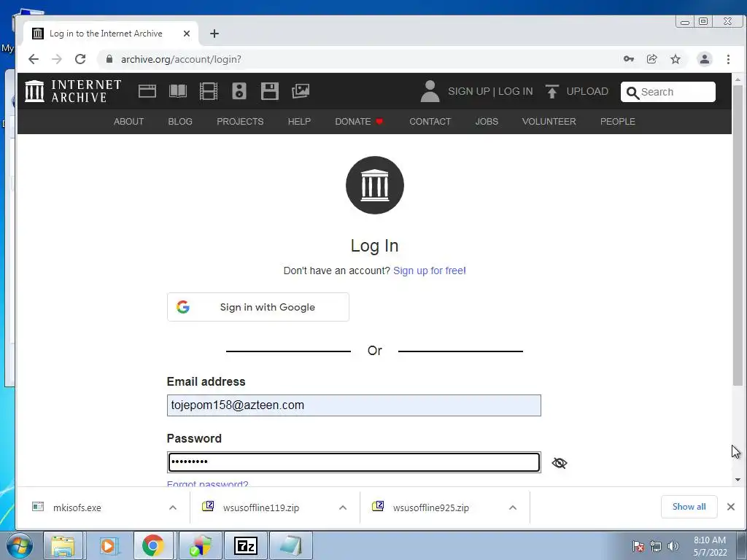This screenshot has height=560, width=747.
Task: Click the address bar URL
Action: (181, 59)
